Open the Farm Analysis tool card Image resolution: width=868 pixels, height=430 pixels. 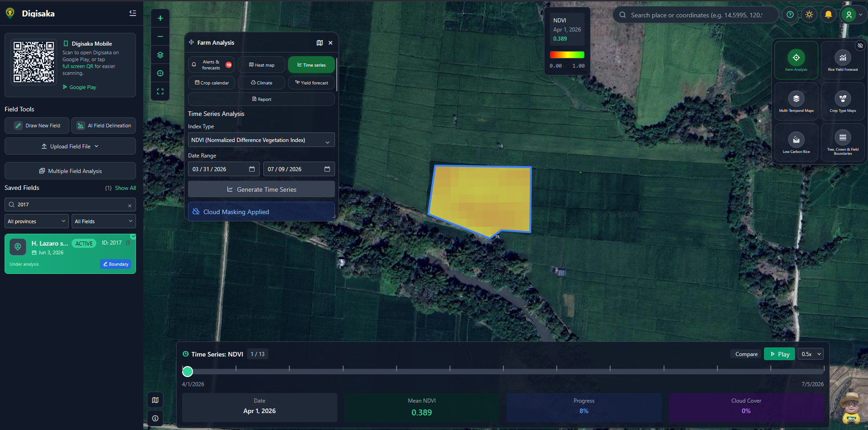point(796,60)
